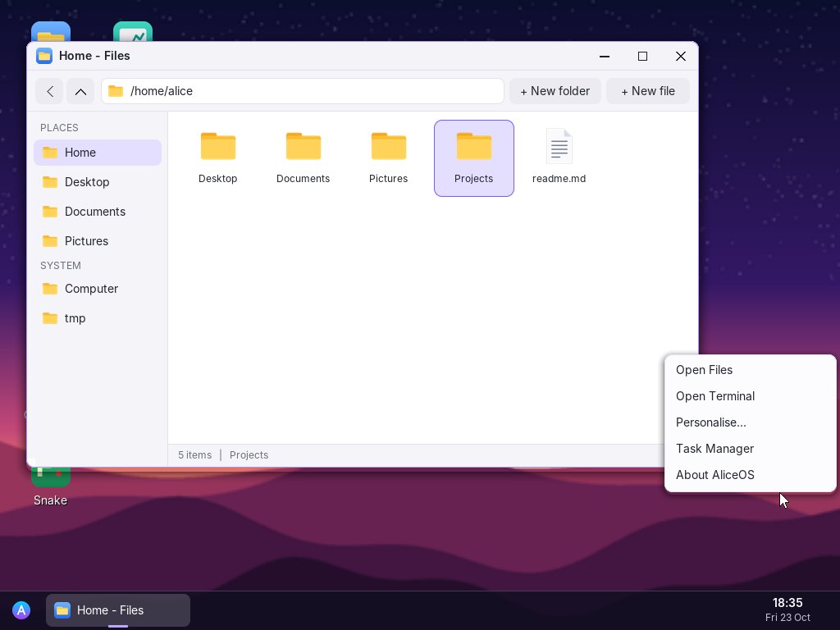Screen dimensions: 840x630
Task: Open the Documents folder in file view
Action: 304,158
